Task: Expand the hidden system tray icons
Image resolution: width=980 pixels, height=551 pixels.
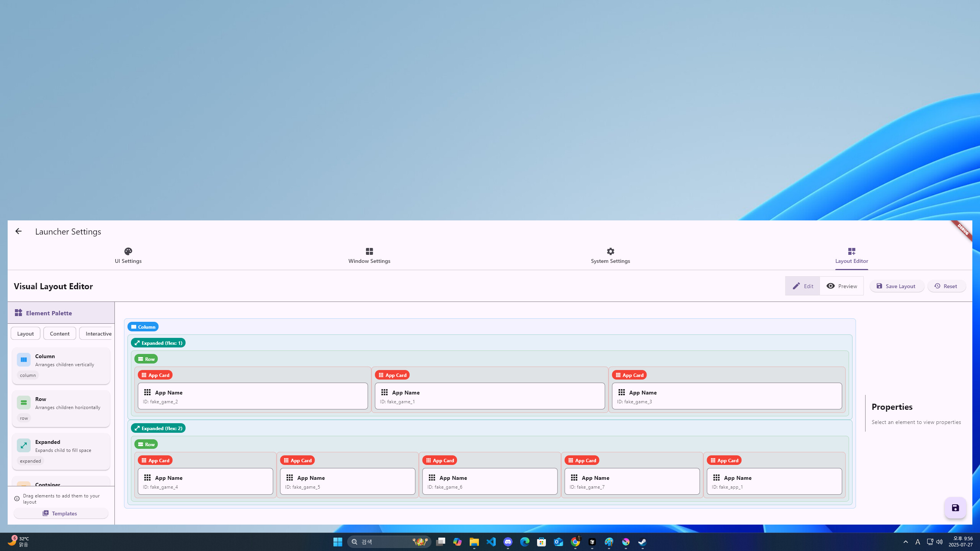Action: (x=906, y=541)
